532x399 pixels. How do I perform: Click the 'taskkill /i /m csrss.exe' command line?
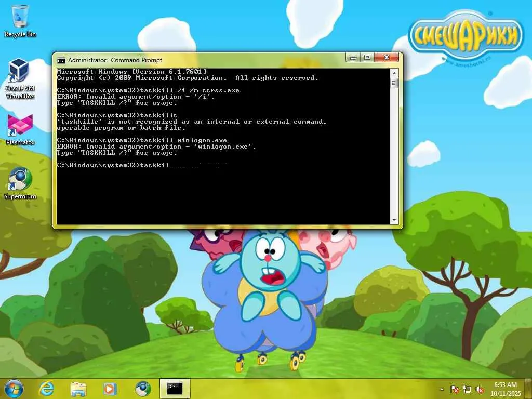[x=148, y=90]
